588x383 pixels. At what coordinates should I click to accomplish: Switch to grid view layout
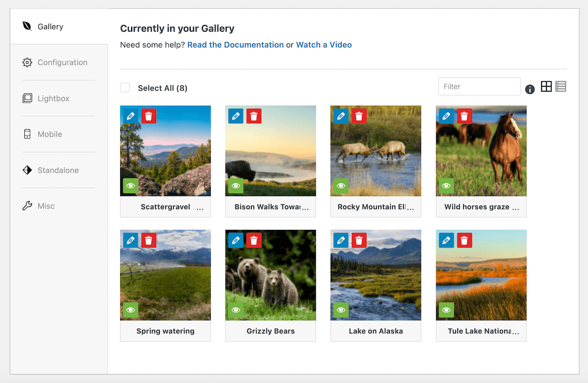(546, 86)
